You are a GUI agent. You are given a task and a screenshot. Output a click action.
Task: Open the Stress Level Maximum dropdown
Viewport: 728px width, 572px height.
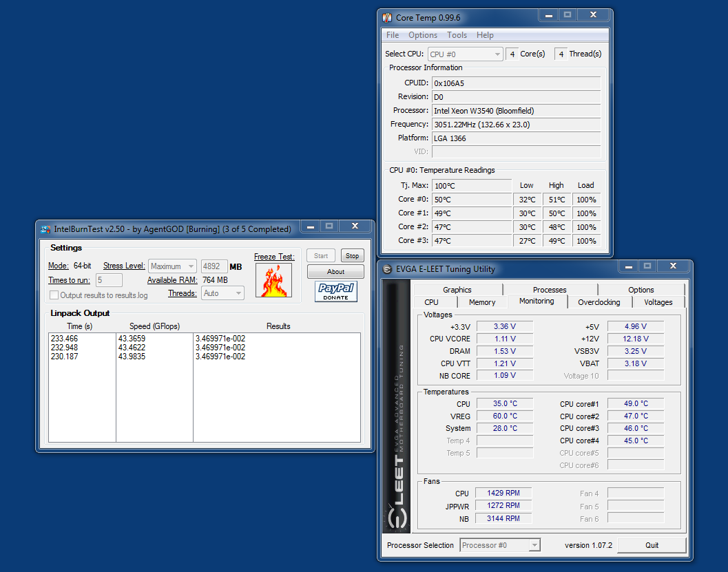click(x=172, y=266)
